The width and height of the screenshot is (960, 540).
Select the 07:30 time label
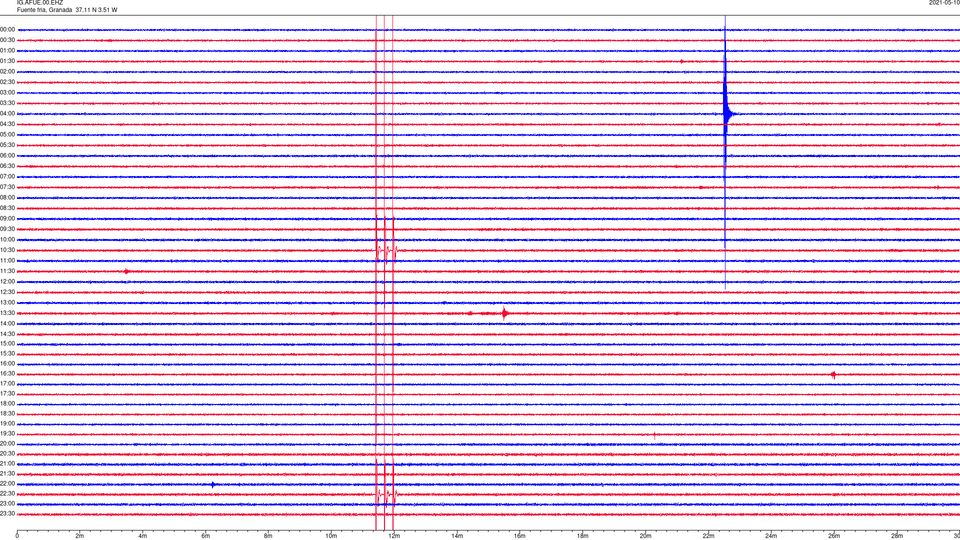[8, 187]
